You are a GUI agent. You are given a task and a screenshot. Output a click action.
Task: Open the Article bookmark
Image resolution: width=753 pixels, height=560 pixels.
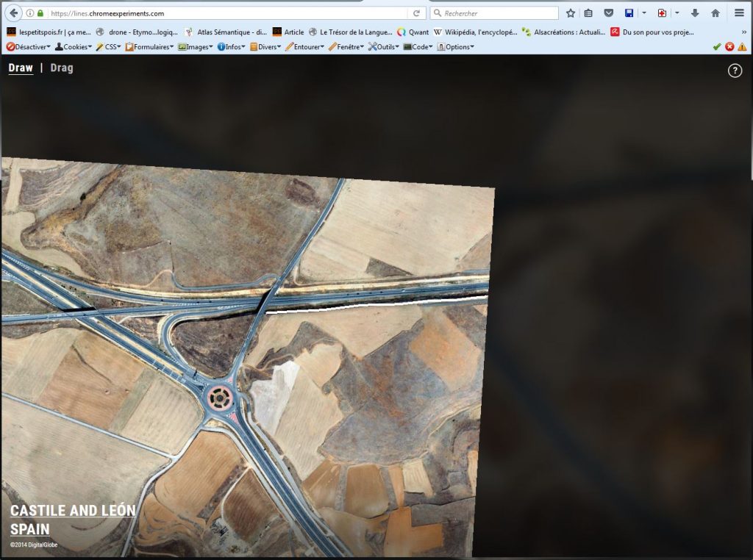[288, 32]
